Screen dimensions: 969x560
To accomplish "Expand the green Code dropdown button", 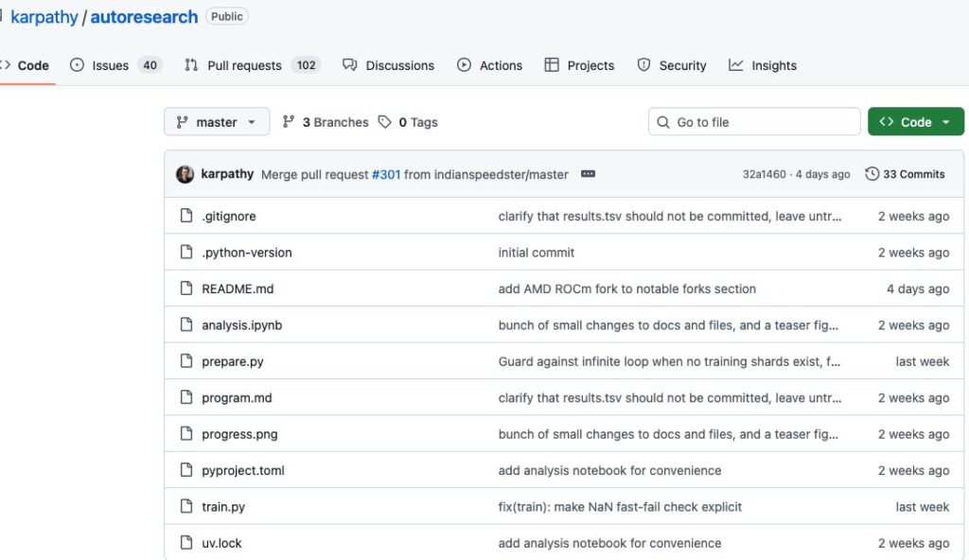I will point(915,122).
